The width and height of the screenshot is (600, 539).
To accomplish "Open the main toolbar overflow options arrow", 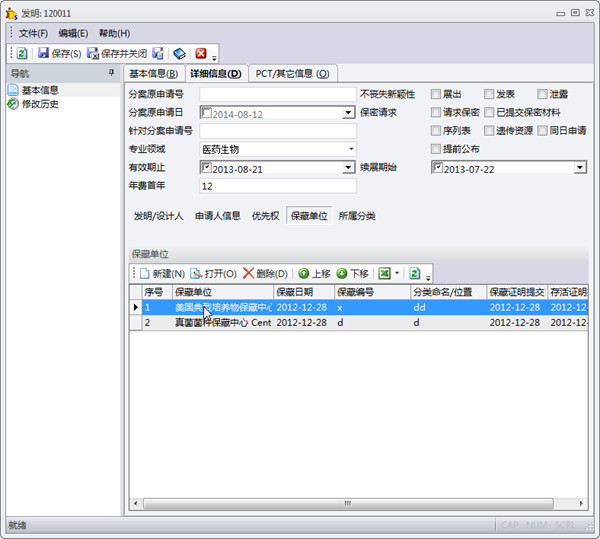I will tap(214, 58).
